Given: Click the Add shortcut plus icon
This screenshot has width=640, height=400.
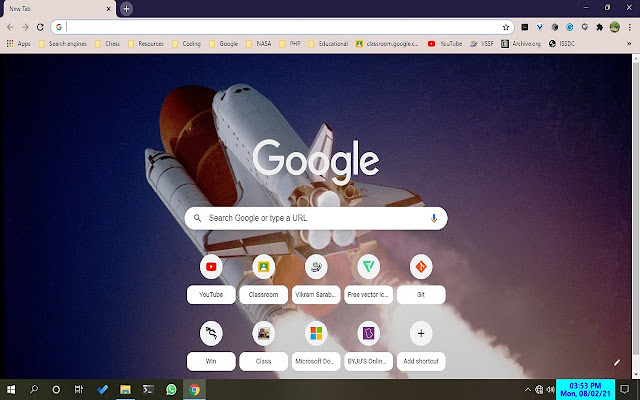Looking at the screenshot, I should click(x=421, y=333).
